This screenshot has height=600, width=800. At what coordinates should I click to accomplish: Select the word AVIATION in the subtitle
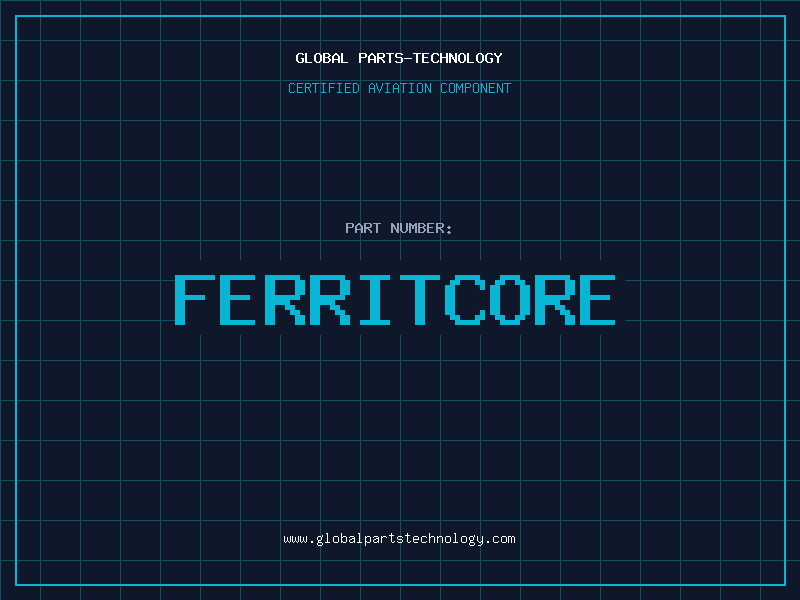click(x=400, y=89)
